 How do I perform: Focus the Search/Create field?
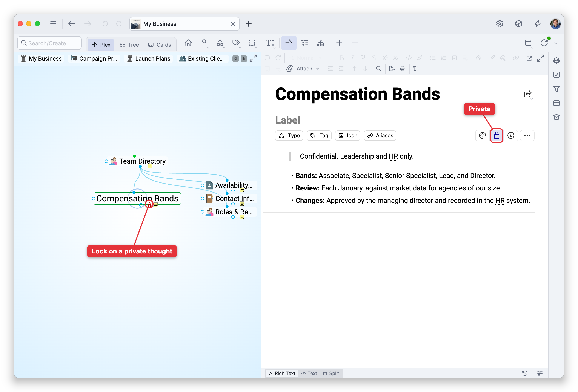pos(49,43)
